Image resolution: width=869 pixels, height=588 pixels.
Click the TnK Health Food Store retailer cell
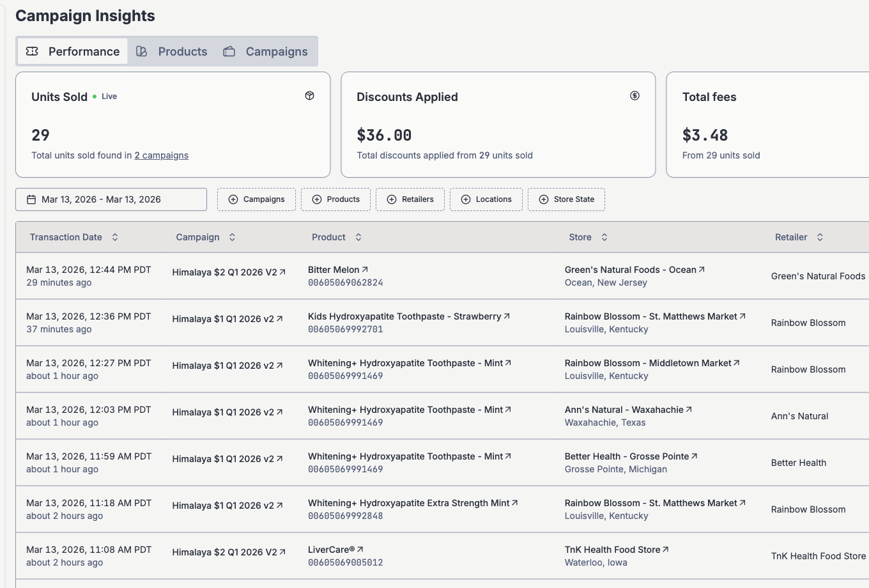coord(819,556)
